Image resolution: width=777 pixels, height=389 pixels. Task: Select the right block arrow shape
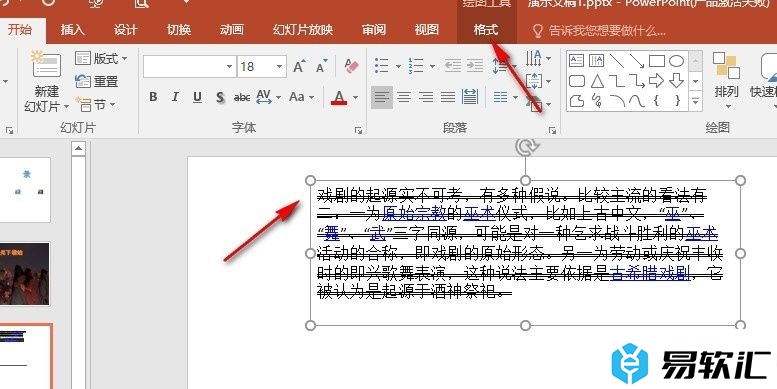point(657,80)
